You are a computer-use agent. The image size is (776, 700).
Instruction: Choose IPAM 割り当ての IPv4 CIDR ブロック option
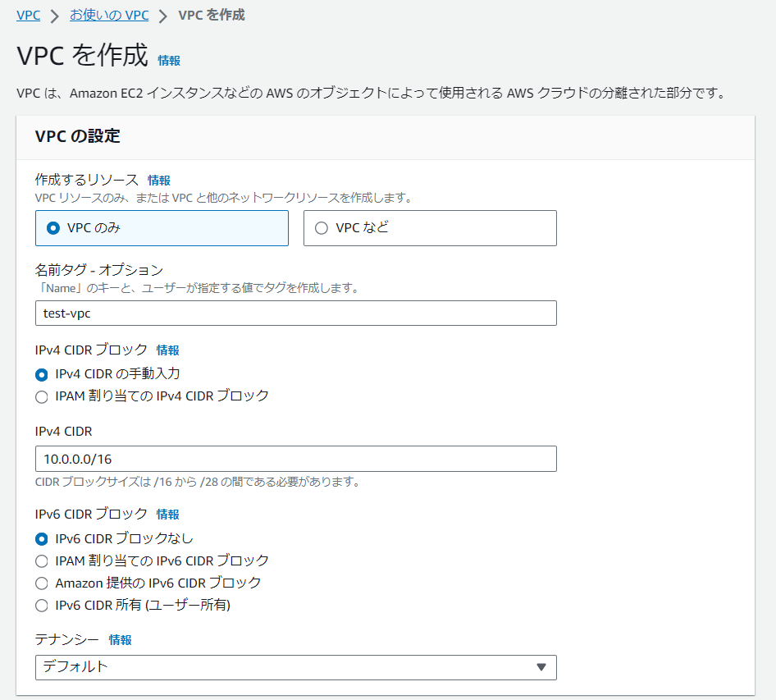click(42, 396)
